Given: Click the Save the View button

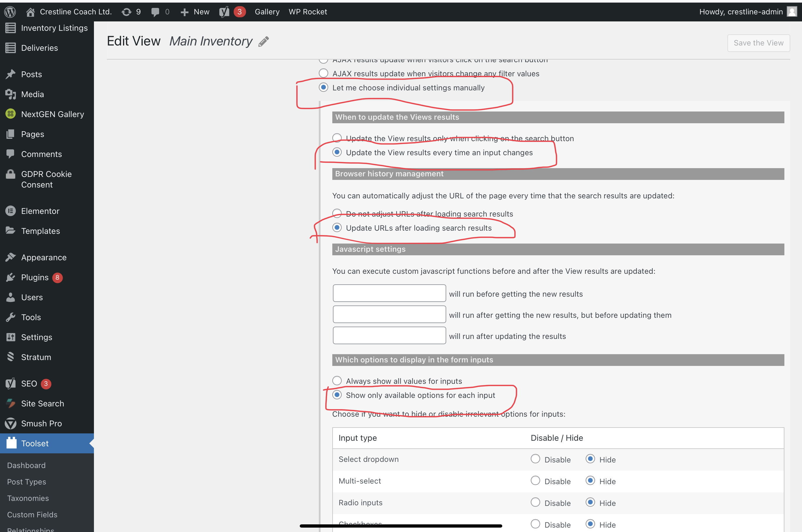Looking at the screenshot, I should (758, 43).
